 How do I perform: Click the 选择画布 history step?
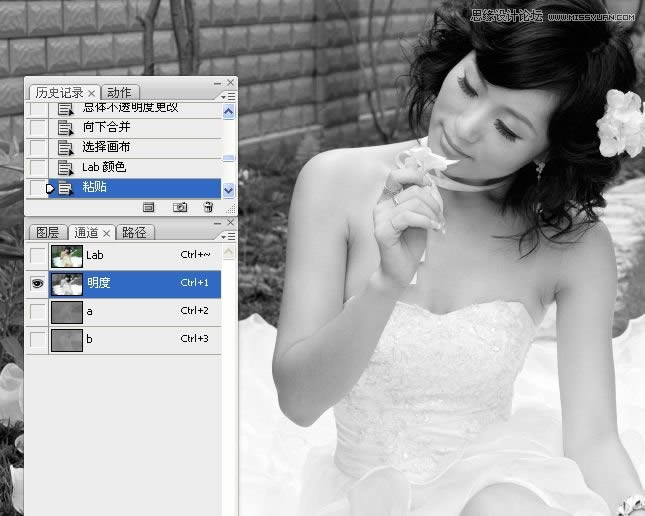pyautogui.click(x=106, y=147)
